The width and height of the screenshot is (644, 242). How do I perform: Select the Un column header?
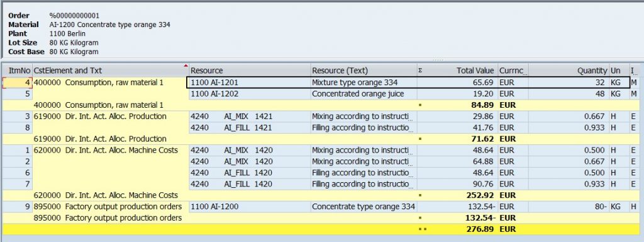(x=619, y=71)
